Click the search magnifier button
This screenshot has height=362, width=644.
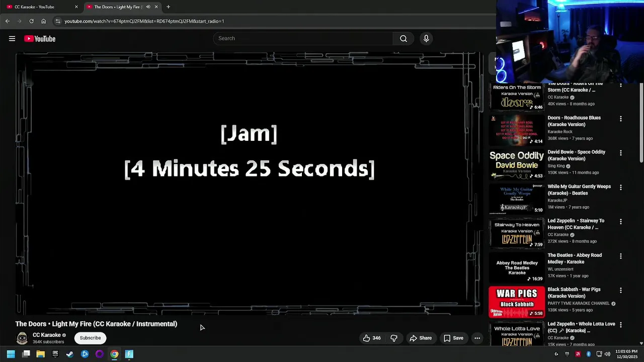[404, 39]
